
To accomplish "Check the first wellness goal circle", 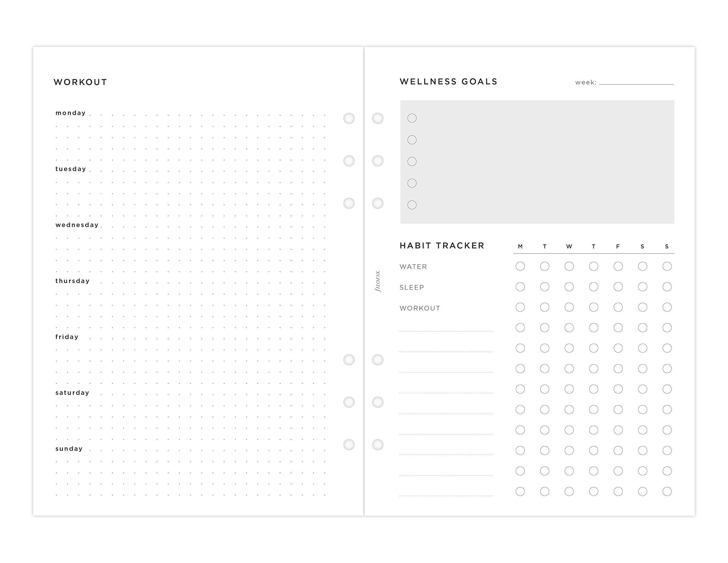I will 412,118.
